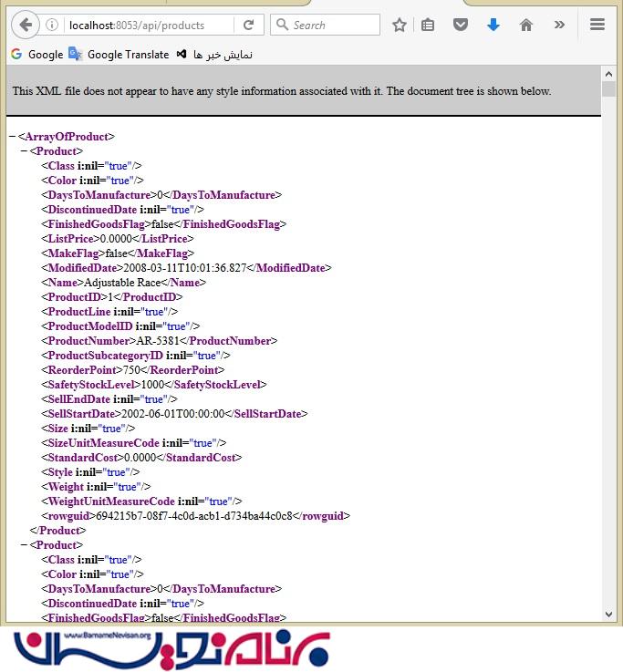
Task: Open the downloads arrow icon
Action: click(x=493, y=25)
